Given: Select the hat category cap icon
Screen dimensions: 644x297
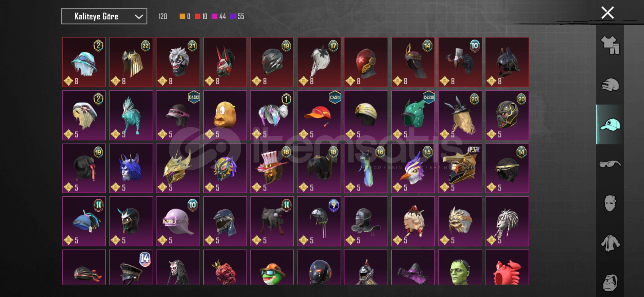Looking at the screenshot, I should [x=610, y=125].
